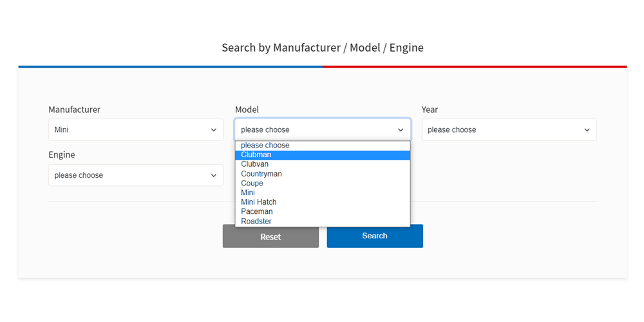This screenshot has width=644, height=322.
Task: Click the 'Search by Manufacturer / Model / Engine' heading
Action: click(323, 48)
